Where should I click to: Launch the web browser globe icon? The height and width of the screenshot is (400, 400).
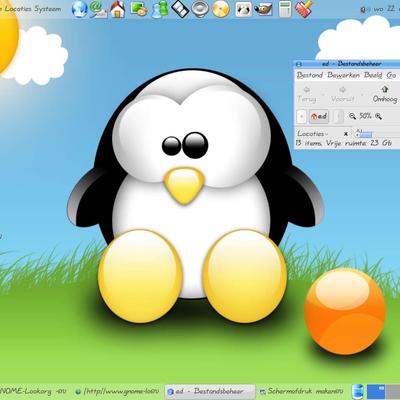pos(79,9)
